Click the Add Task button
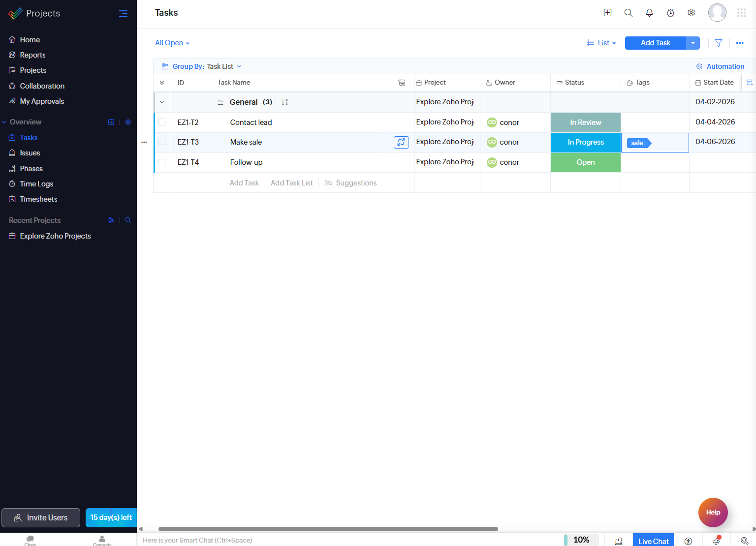756x546 pixels. pos(655,43)
